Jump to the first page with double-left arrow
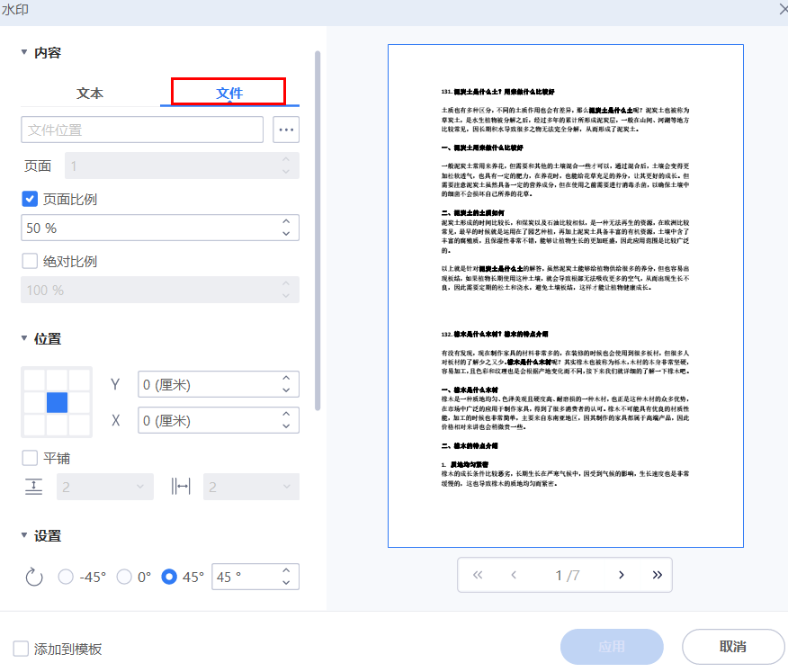This screenshot has height=672, width=788. click(x=477, y=575)
